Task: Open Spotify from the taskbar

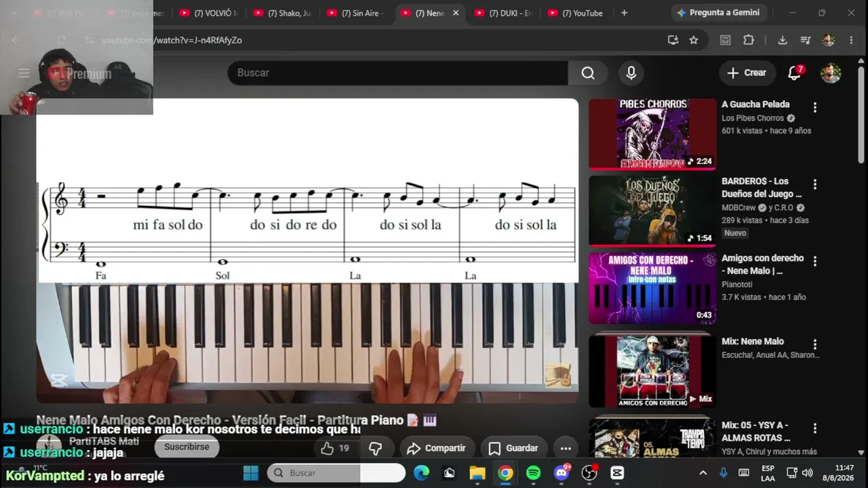Action: (x=534, y=472)
